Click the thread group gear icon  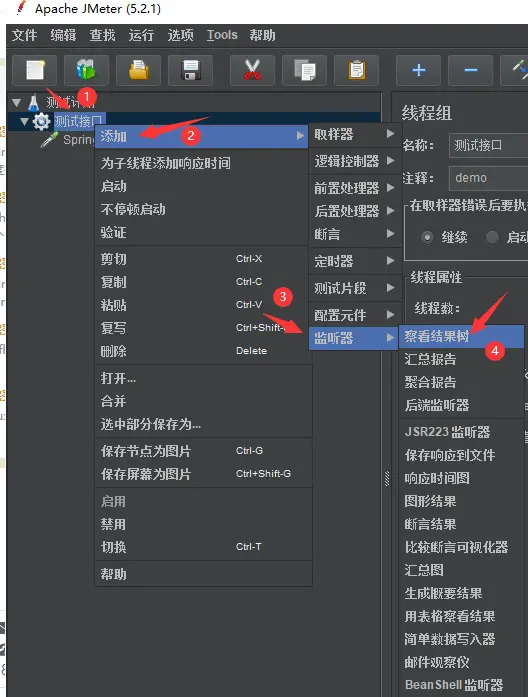coord(41,121)
